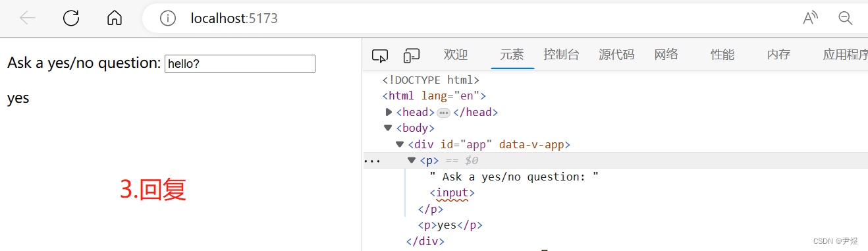Screen dimensions: 868x251
Task: Open the 控制台 tab
Action: point(561,55)
